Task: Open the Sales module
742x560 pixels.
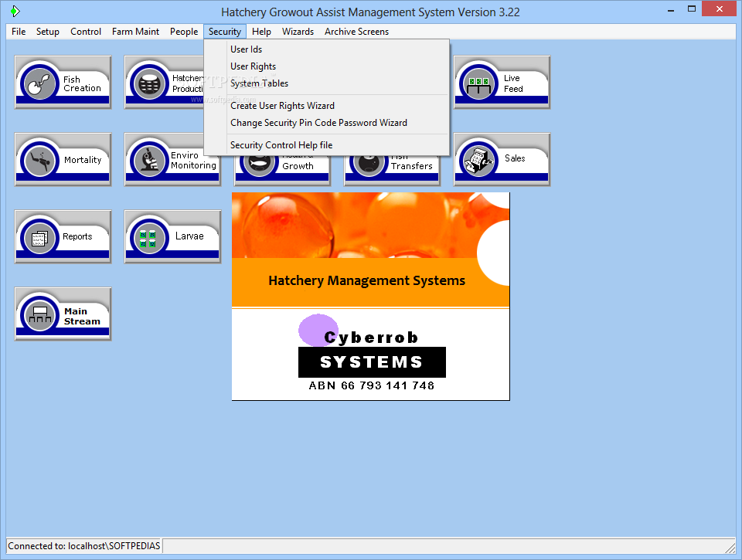Action: click(x=502, y=159)
